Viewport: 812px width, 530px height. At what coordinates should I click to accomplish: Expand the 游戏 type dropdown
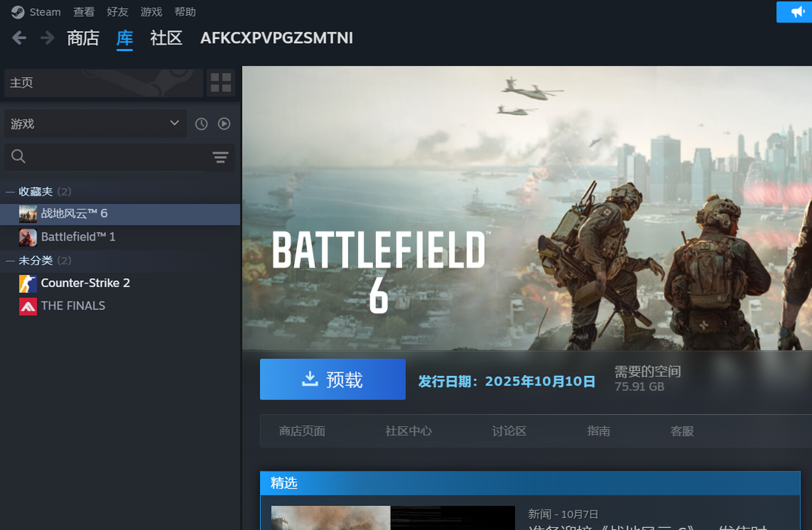click(x=95, y=124)
